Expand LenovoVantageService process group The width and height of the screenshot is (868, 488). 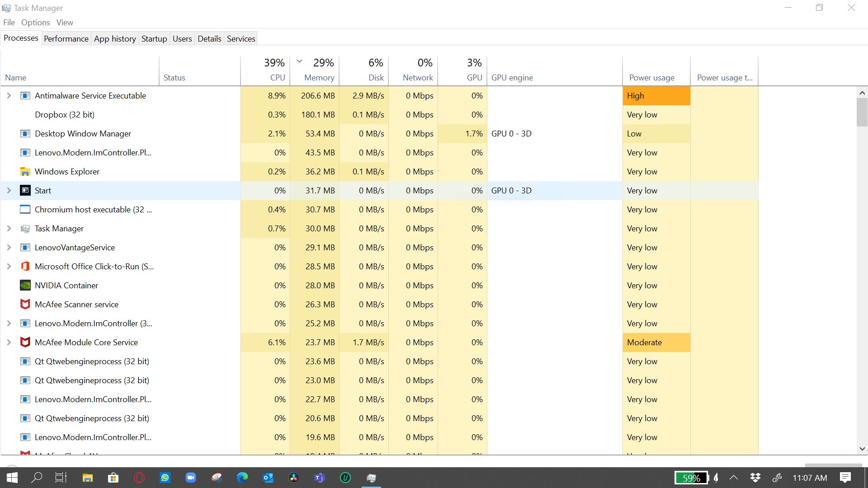point(9,248)
